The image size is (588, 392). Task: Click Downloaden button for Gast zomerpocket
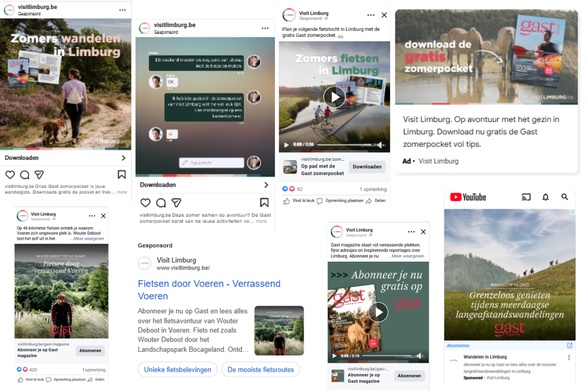[367, 167]
